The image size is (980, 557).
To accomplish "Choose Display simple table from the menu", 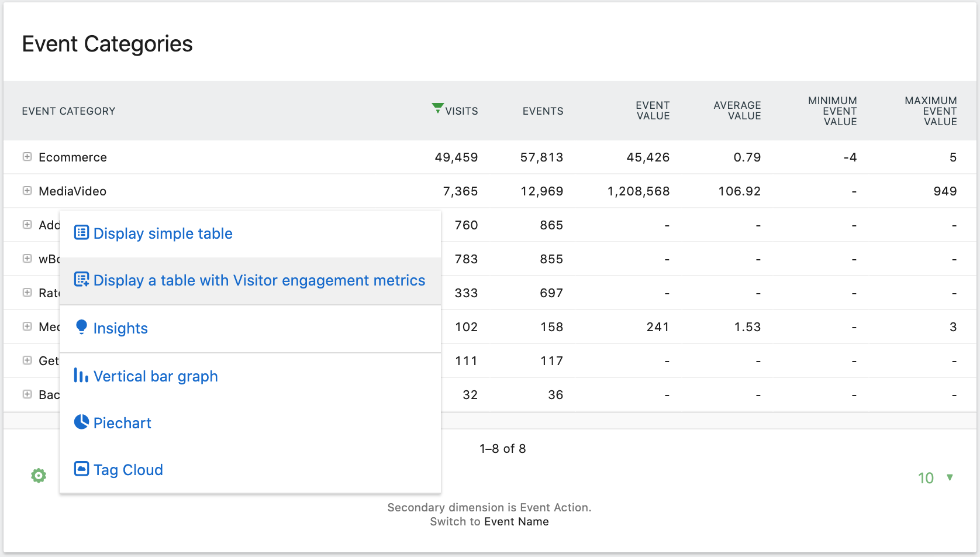I will pos(163,233).
